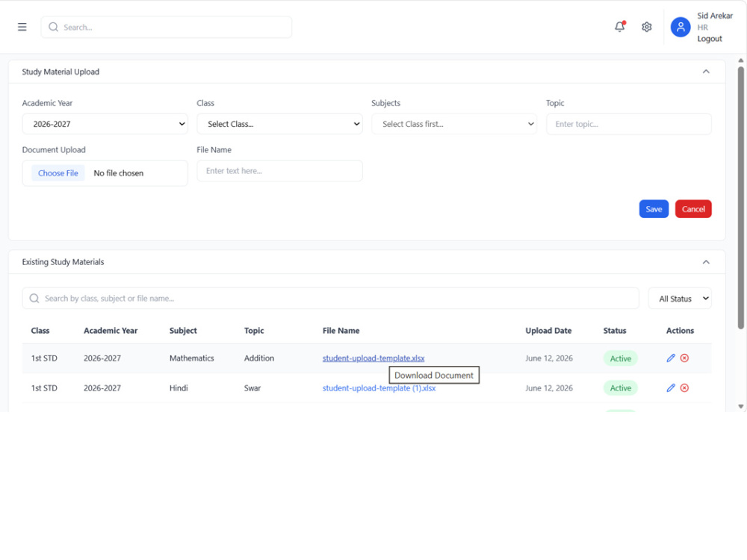This screenshot has height=560, width=747.
Task: Click the vertical scrollbar thumb
Action: point(741,198)
